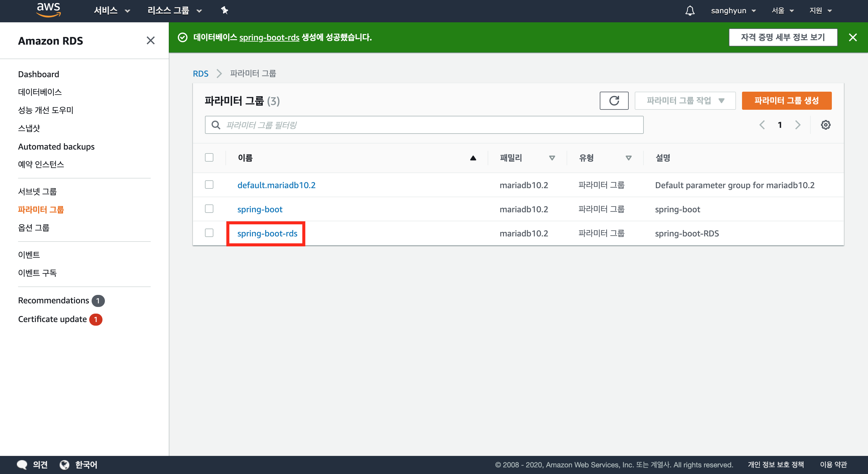The width and height of the screenshot is (868, 474).
Task: Select the spring-boot row checkbox
Action: [x=209, y=209]
